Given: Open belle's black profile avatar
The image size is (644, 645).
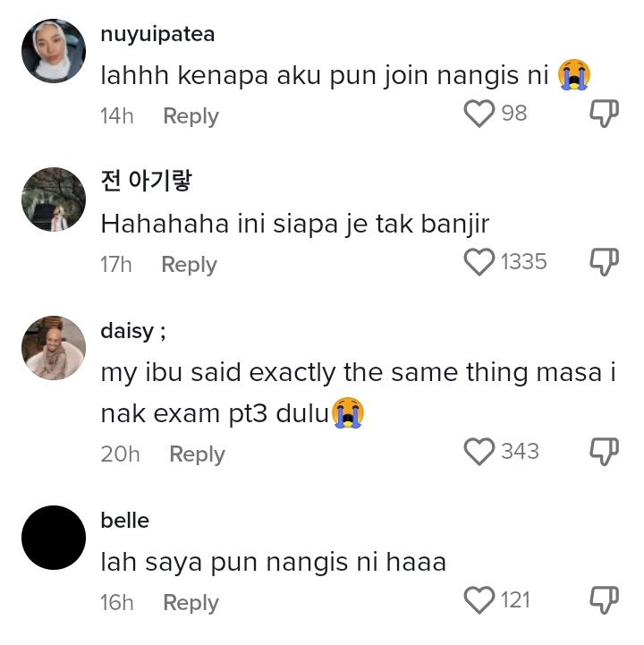Looking at the screenshot, I should pos(54,538).
